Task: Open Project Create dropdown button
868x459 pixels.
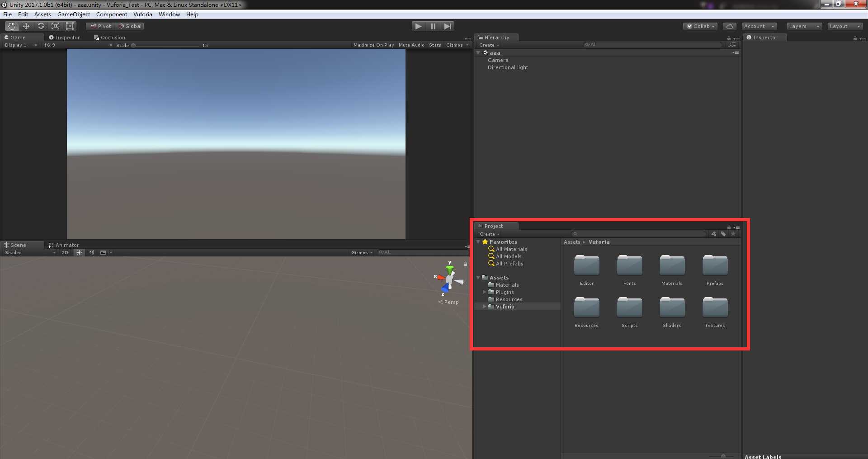Action: pyautogui.click(x=489, y=234)
